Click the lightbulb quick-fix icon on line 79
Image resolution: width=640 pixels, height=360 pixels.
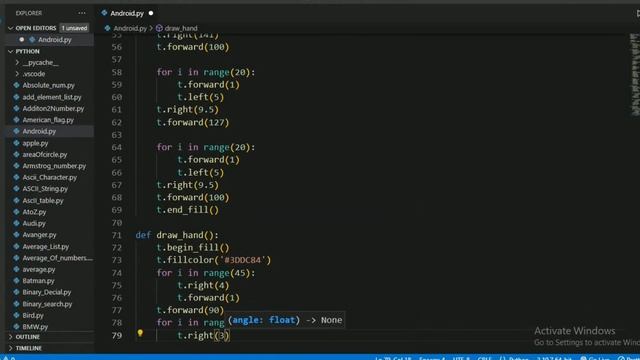(x=140, y=334)
